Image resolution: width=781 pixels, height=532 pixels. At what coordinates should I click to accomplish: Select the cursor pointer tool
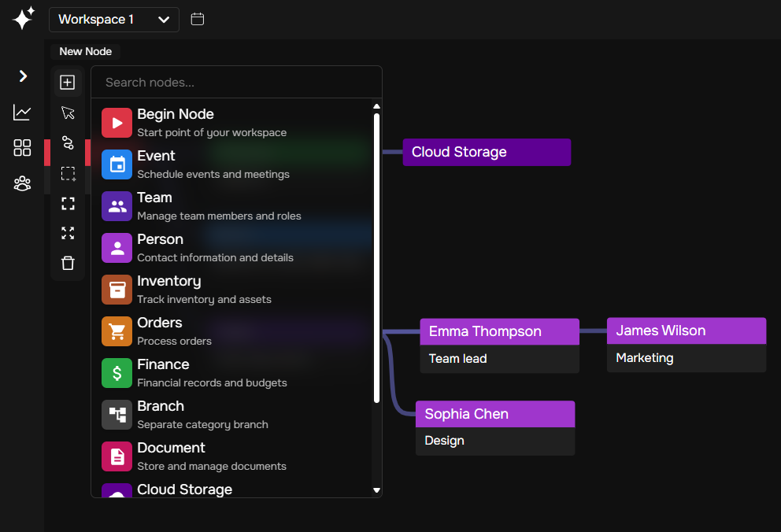click(x=68, y=113)
